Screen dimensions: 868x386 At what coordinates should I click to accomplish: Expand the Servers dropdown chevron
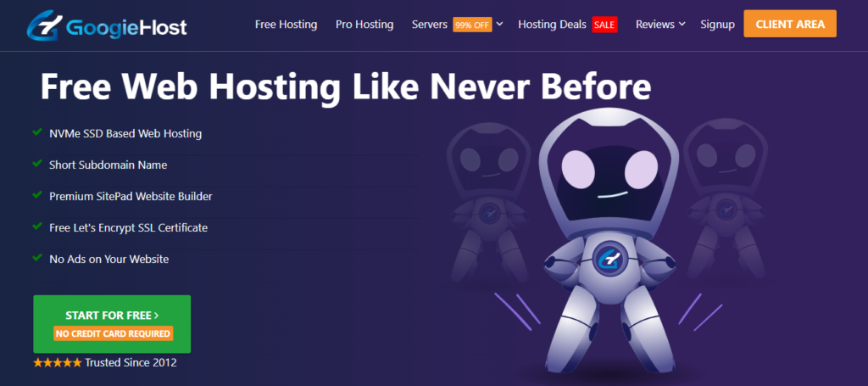(499, 24)
